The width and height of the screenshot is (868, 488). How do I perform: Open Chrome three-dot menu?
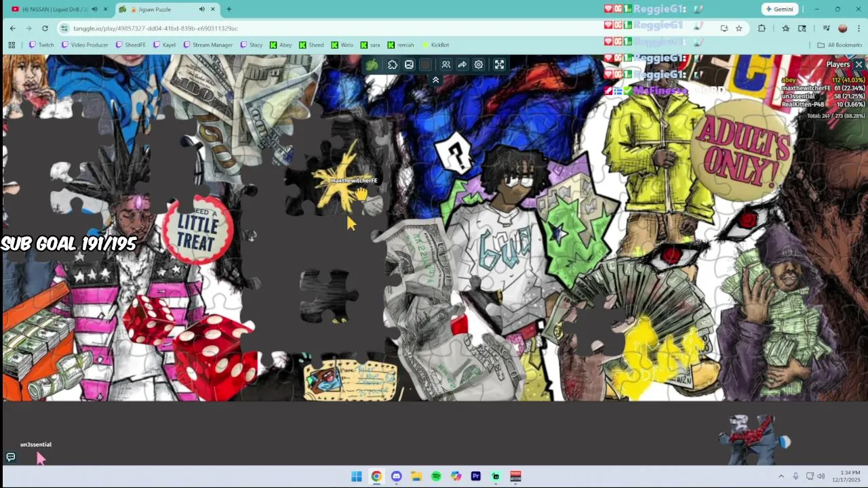coord(859,28)
